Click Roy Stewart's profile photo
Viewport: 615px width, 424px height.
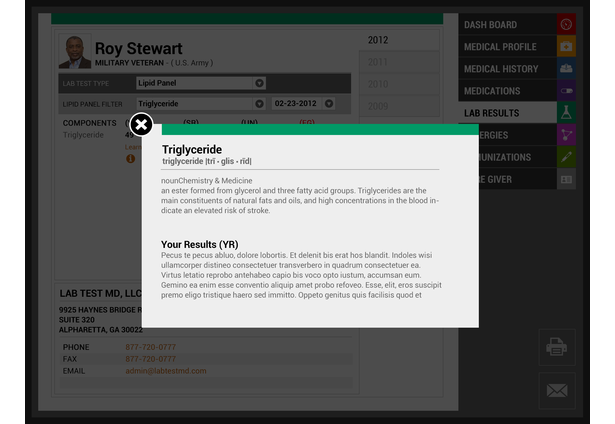pos(75,51)
